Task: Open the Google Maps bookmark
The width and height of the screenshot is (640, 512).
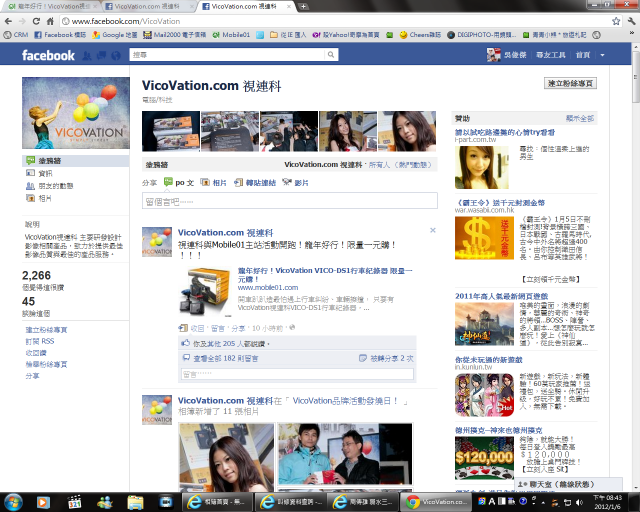Action: click(115, 35)
